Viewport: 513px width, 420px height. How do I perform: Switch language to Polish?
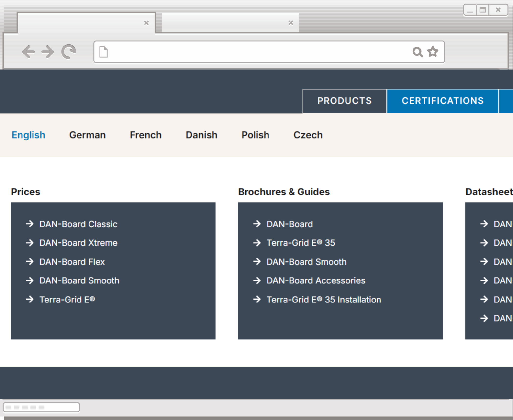pos(255,135)
